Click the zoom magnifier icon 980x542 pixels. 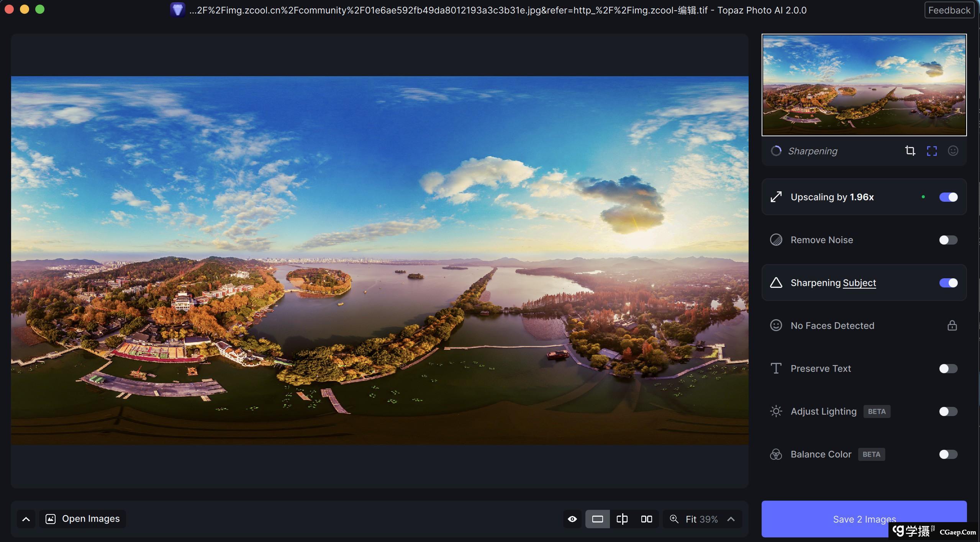coord(674,519)
